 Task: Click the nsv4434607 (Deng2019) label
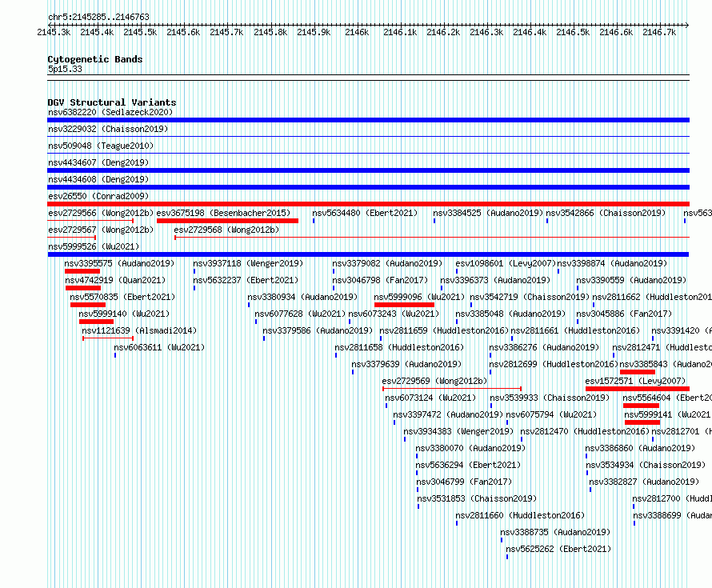click(98, 162)
